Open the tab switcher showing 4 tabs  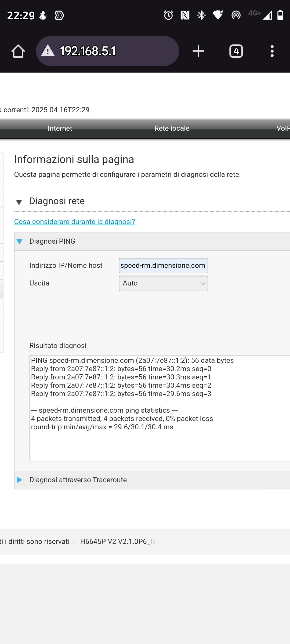point(236,51)
